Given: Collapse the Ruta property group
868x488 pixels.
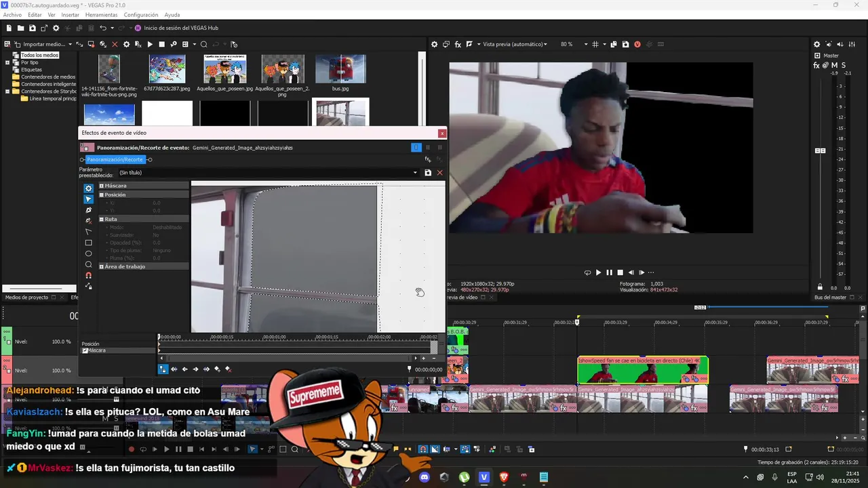Looking at the screenshot, I should click(x=102, y=219).
